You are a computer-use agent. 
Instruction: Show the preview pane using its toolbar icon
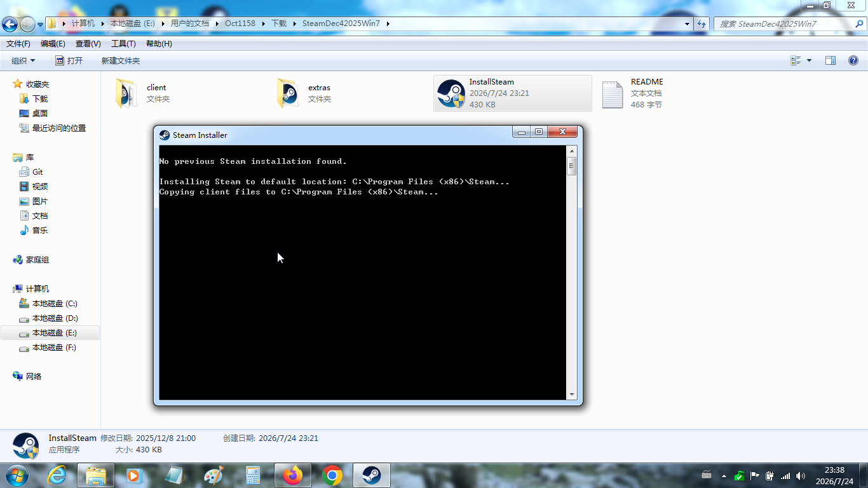tap(830, 60)
